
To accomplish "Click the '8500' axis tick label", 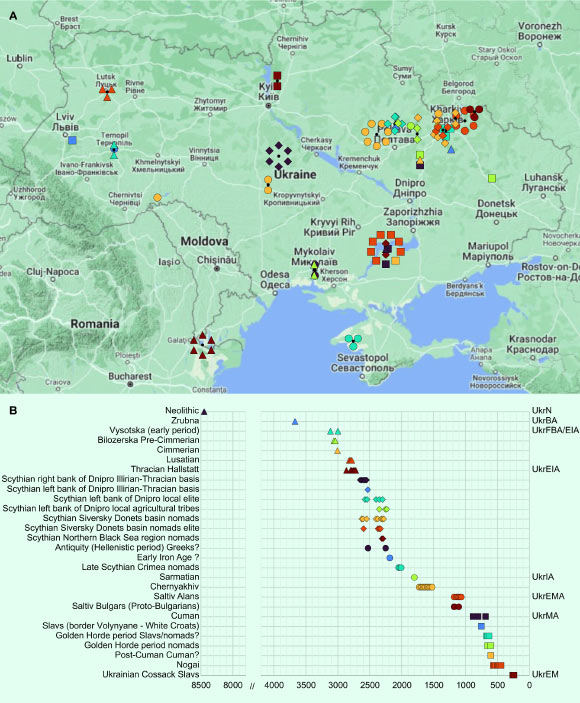I will [x=201, y=685].
